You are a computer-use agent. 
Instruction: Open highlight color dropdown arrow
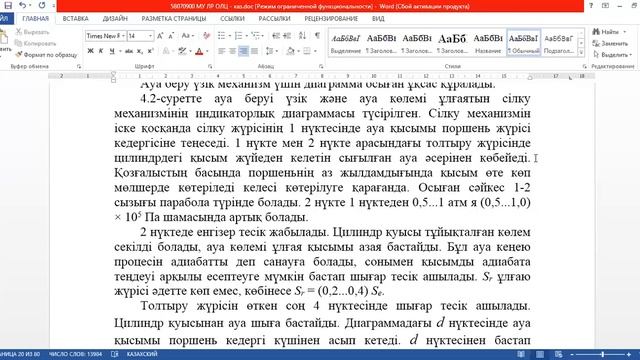pyautogui.click(x=190, y=51)
